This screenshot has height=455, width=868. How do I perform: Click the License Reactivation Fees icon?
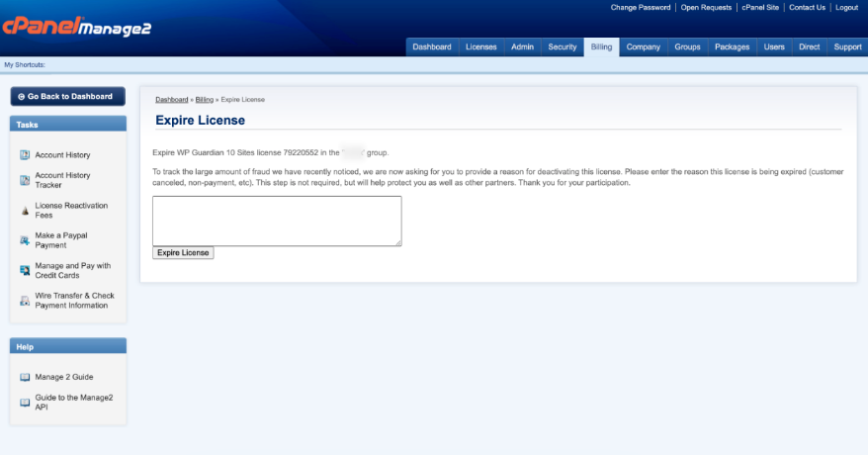(25, 211)
